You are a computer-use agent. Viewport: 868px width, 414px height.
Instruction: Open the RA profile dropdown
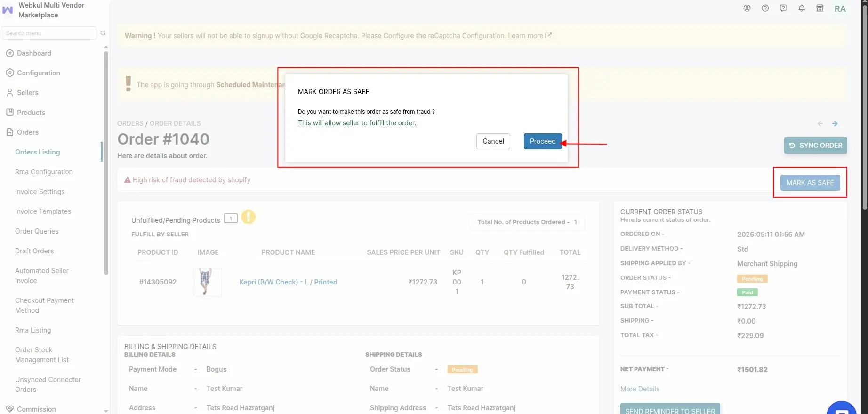840,8
